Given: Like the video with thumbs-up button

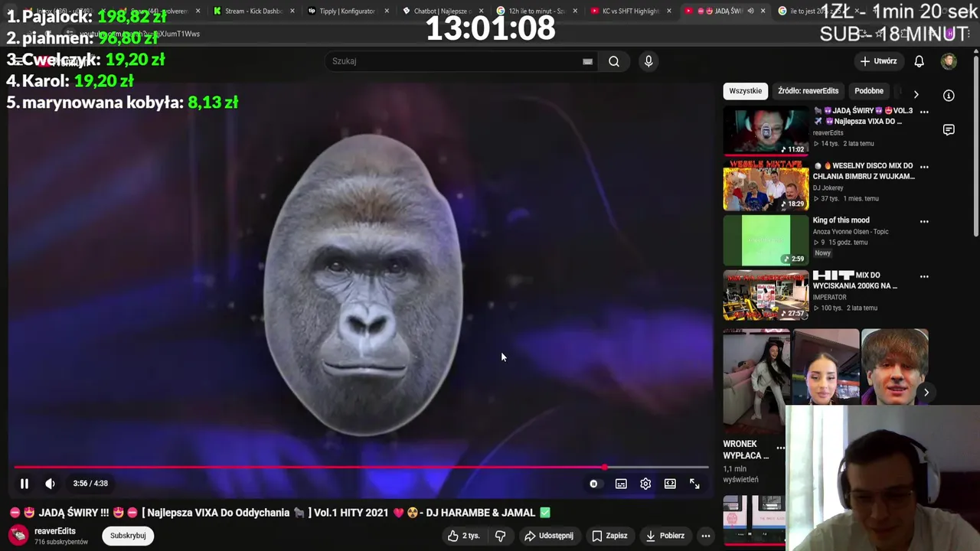Looking at the screenshot, I should 464,536.
